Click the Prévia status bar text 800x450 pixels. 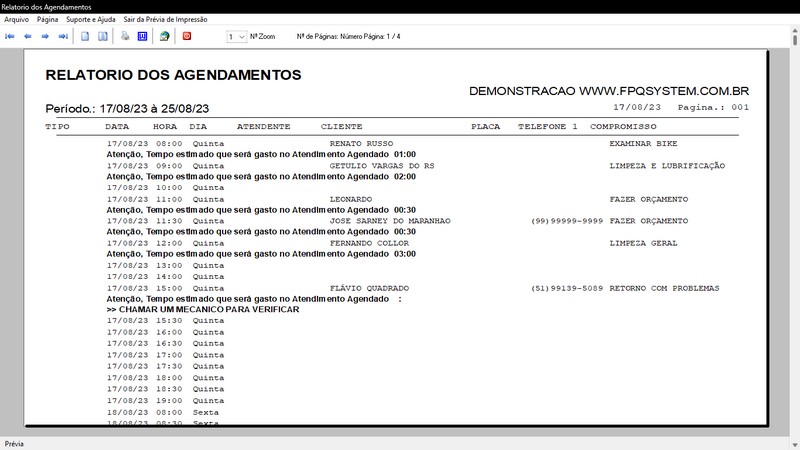click(x=14, y=444)
